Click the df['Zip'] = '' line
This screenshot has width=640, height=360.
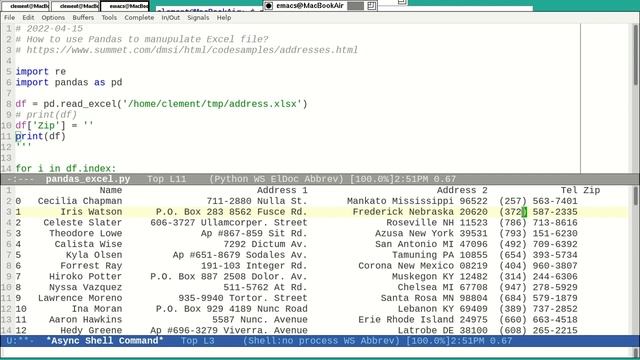click(x=54, y=125)
